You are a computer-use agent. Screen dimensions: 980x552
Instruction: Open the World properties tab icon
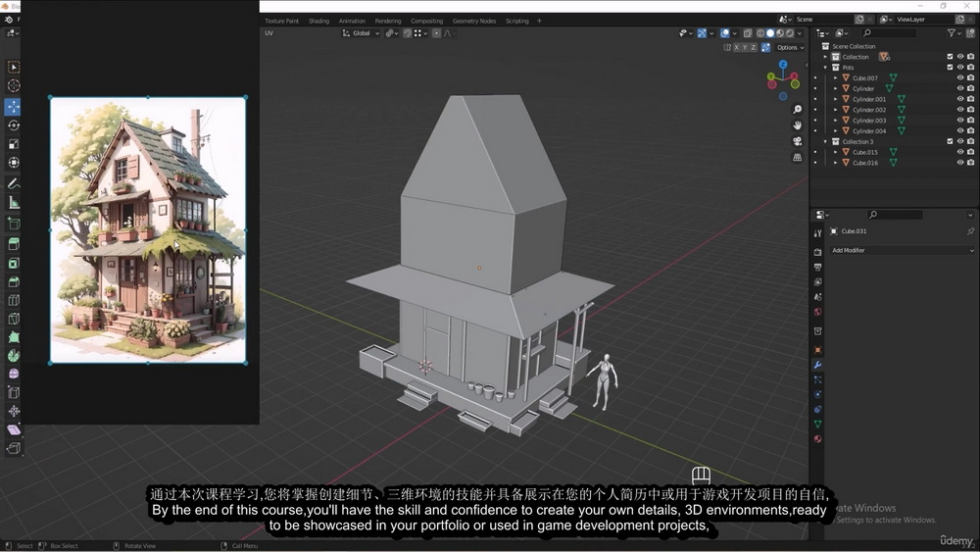(x=817, y=312)
